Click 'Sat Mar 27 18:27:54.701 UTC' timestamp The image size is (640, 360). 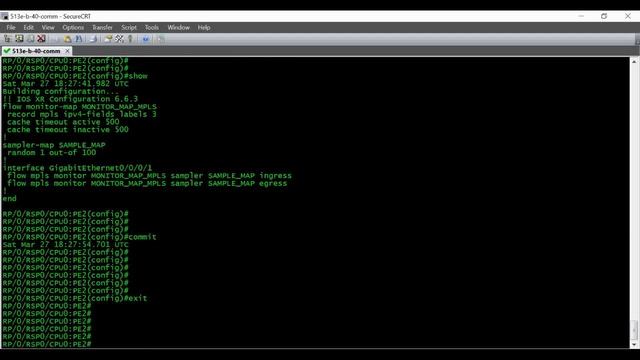(x=65, y=244)
